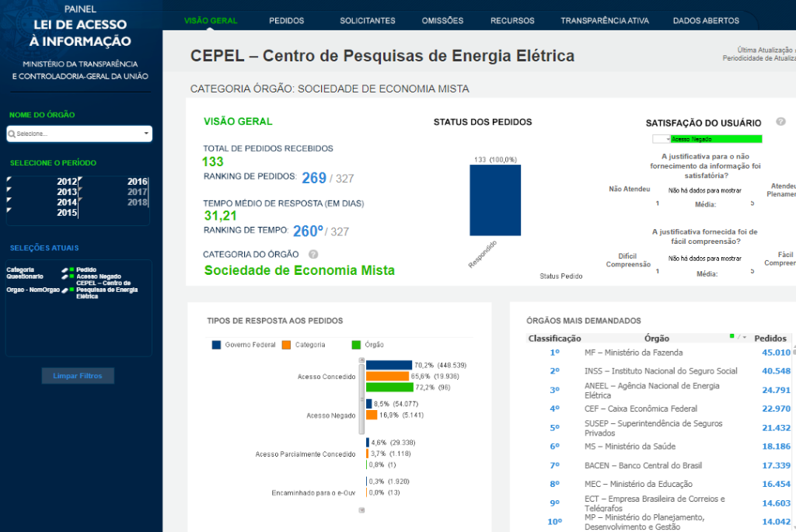The width and height of the screenshot is (796, 532).
Task: Click scroll-down arrow below response types chart
Action: (361, 510)
